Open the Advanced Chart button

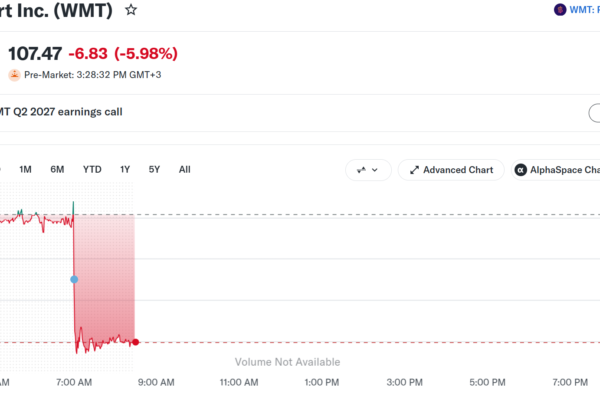point(451,170)
